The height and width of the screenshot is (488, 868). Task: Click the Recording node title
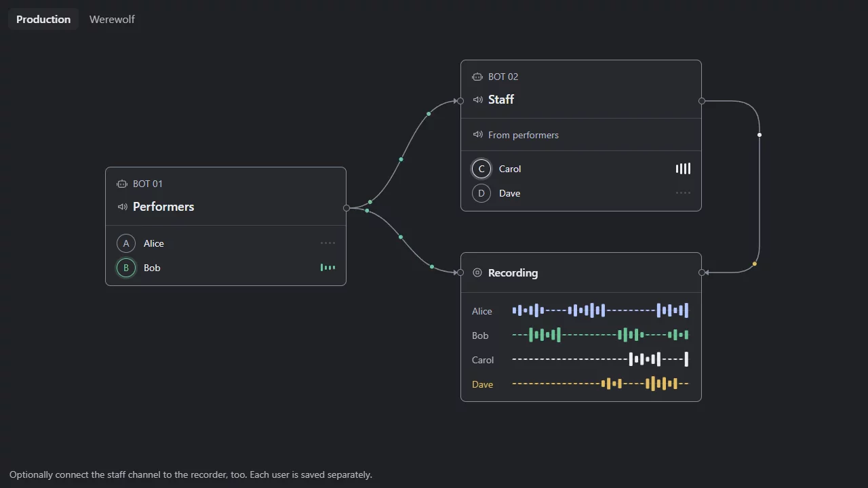click(513, 272)
